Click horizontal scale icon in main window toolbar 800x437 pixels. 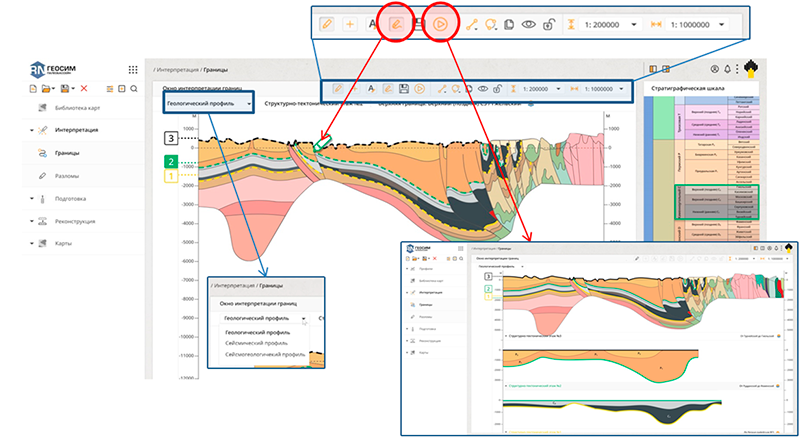pos(574,89)
